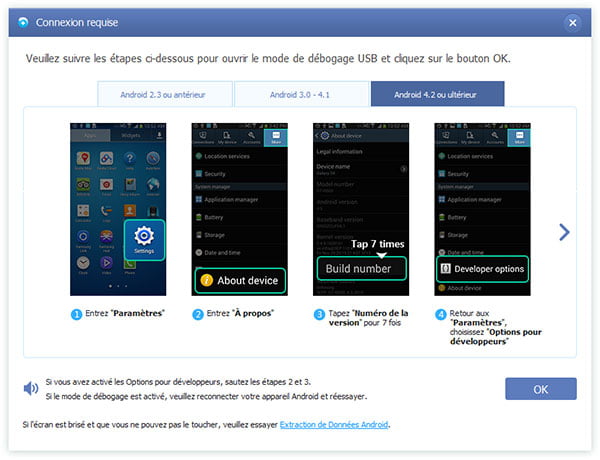Click the step 1 number badge

click(76, 314)
